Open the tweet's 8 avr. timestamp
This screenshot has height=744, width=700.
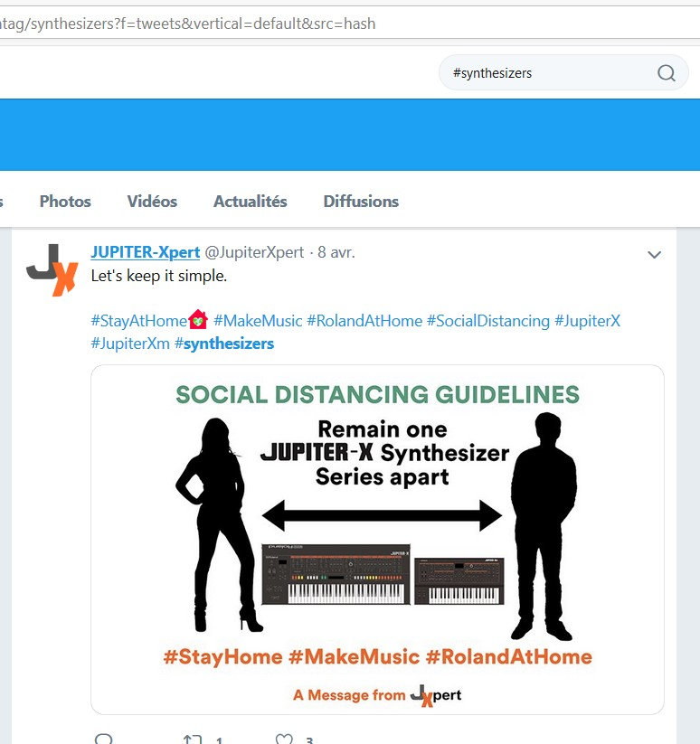point(336,252)
